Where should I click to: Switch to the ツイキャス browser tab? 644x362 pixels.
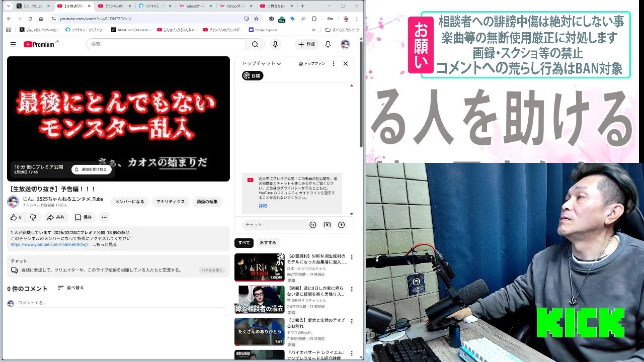pos(154,6)
